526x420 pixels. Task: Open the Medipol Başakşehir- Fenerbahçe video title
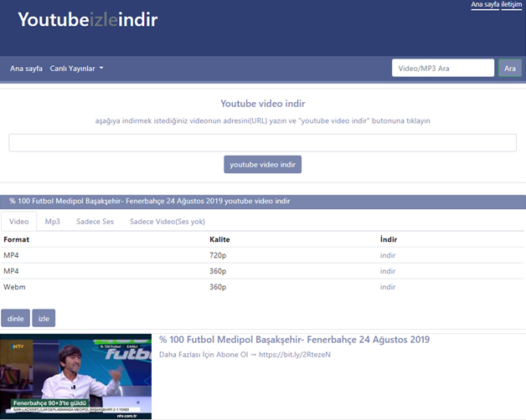[294, 340]
